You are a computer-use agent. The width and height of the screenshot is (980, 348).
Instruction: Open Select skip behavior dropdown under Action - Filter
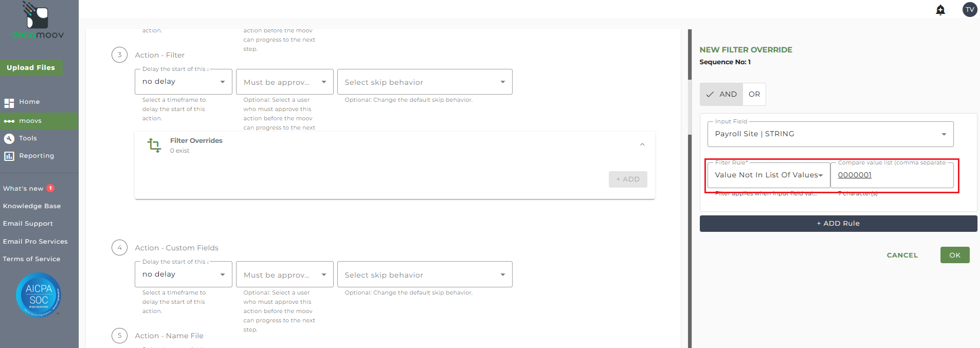(x=424, y=82)
